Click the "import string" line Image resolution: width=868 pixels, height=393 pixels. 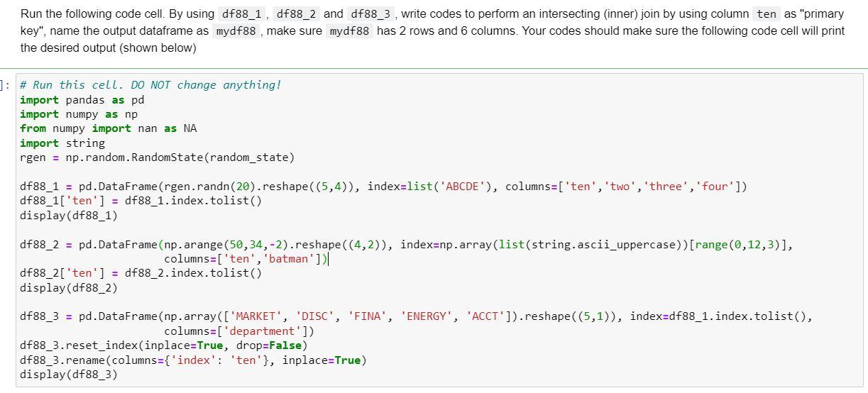(x=62, y=143)
